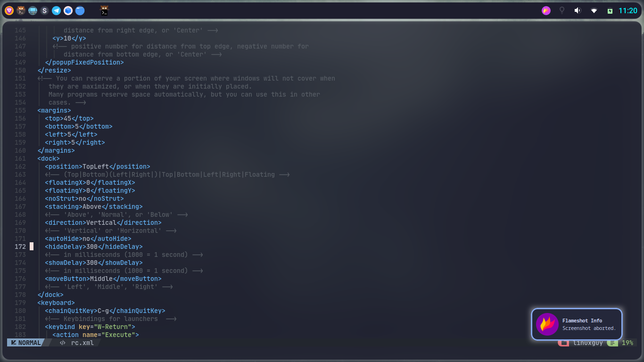The image size is (644, 362).
Task: Click line number 155 in the gutter
Action: point(20,111)
